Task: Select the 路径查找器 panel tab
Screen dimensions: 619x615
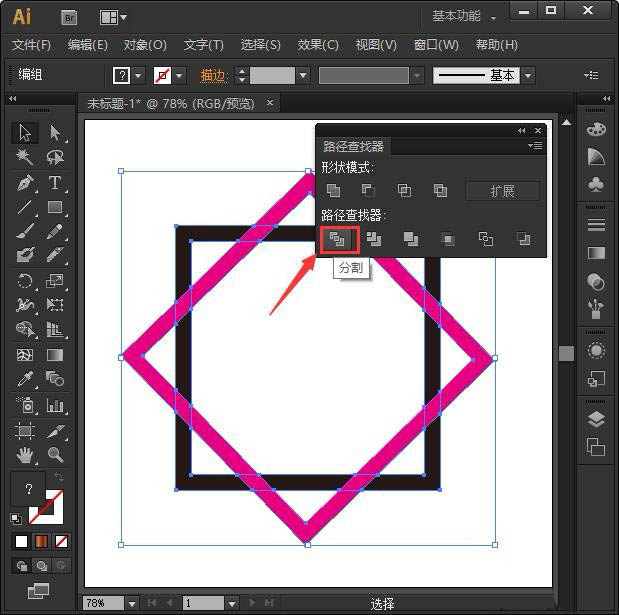Action: 353,146
